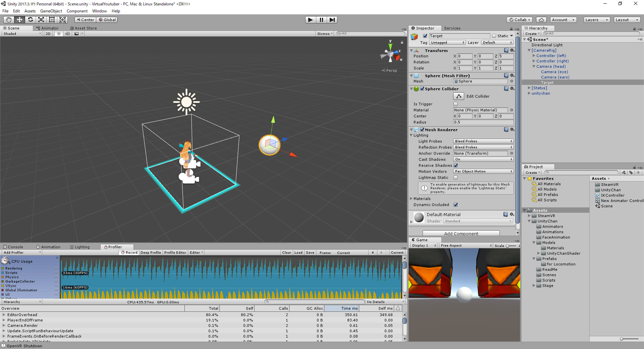Toggle the Center pivot button
This screenshot has width=644, height=349.
pos(85,20)
